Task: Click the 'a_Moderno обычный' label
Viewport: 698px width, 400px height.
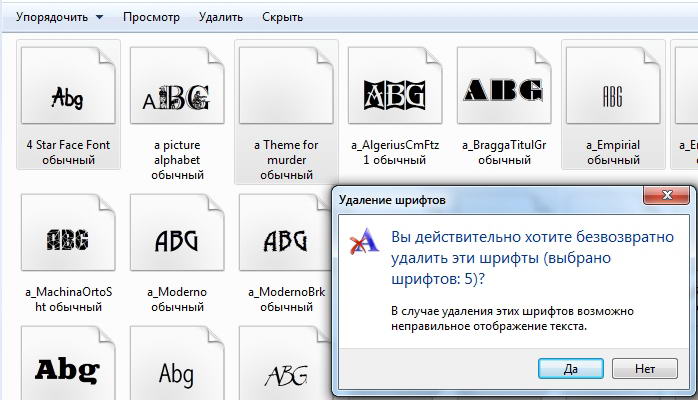Action: click(x=177, y=299)
